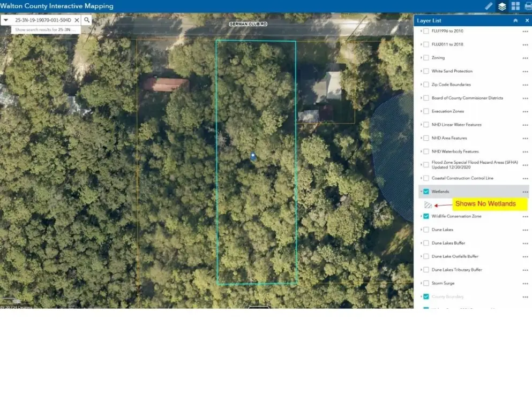The image size is (532, 411).
Task: Open the search source dropdown arrow
Action: (6, 20)
